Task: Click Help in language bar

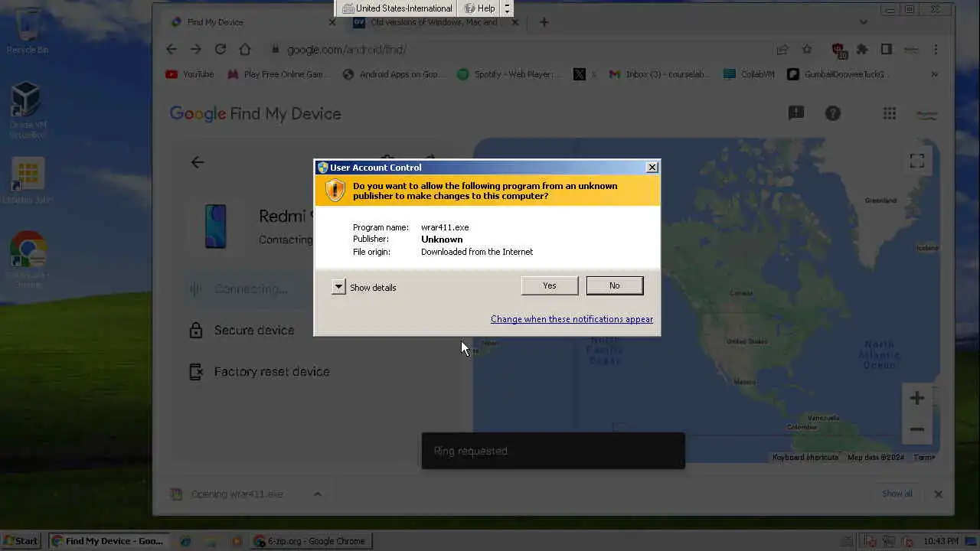Action: (x=480, y=8)
